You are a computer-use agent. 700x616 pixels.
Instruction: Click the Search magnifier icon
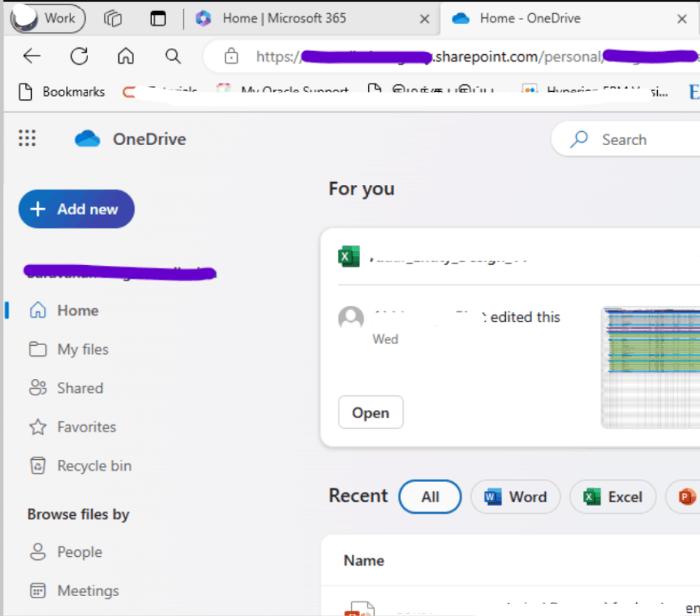pos(579,139)
